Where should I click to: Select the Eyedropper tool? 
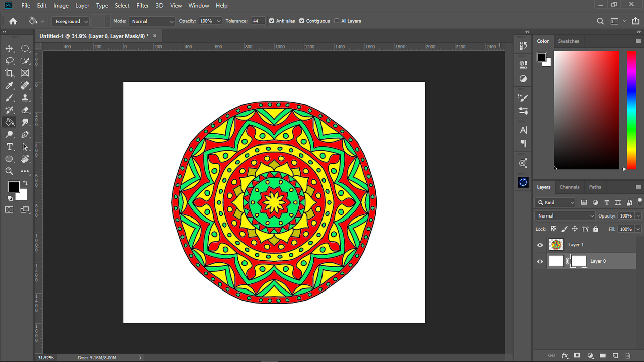coord(9,86)
